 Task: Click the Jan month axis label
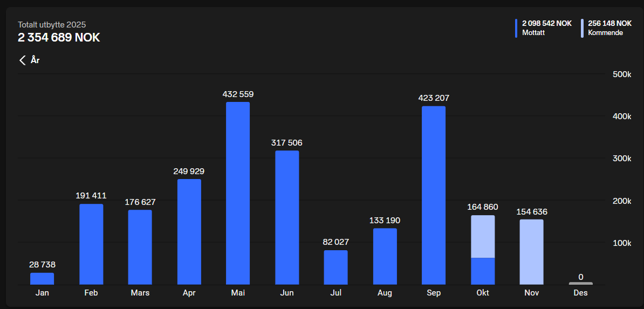point(42,293)
